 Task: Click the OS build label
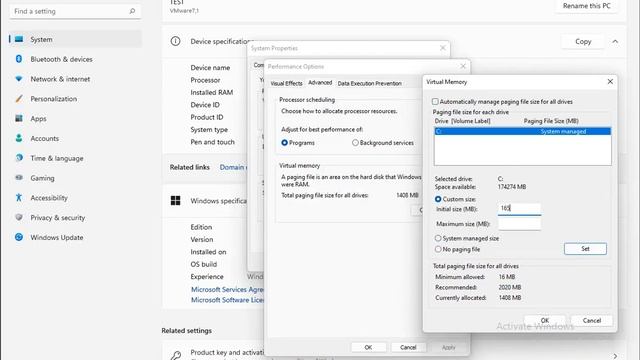pos(203,264)
